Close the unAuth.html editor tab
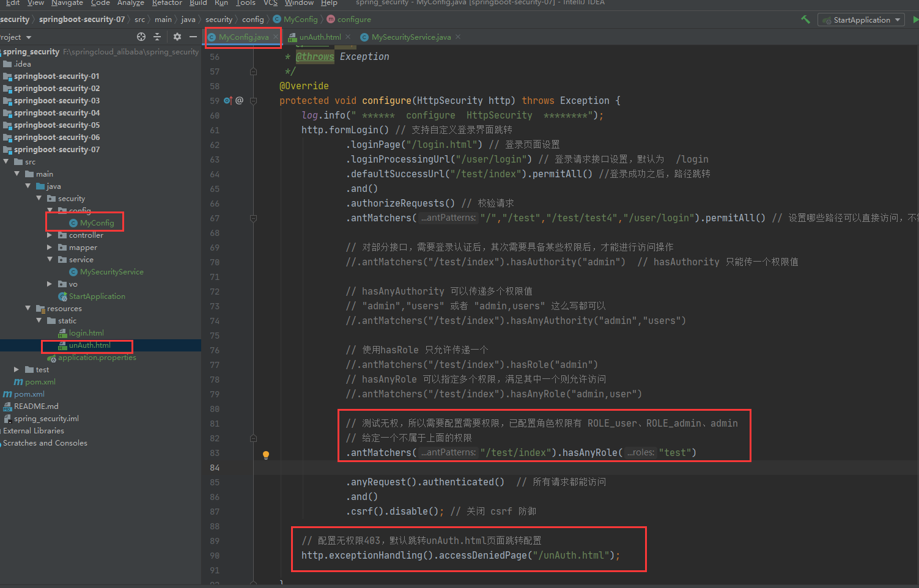This screenshot has width=919, height=588. (x=346, y=37)
